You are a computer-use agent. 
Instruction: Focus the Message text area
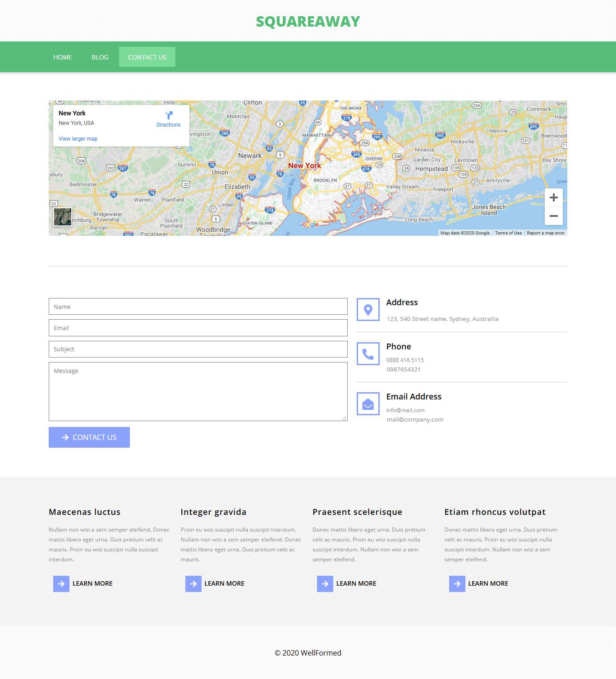(x=198, y=391)
